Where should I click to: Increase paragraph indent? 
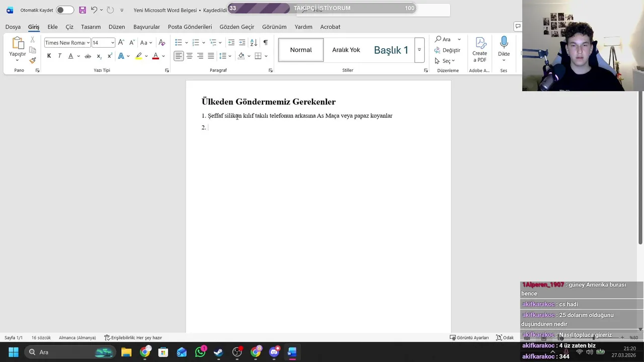coord(242,43)
